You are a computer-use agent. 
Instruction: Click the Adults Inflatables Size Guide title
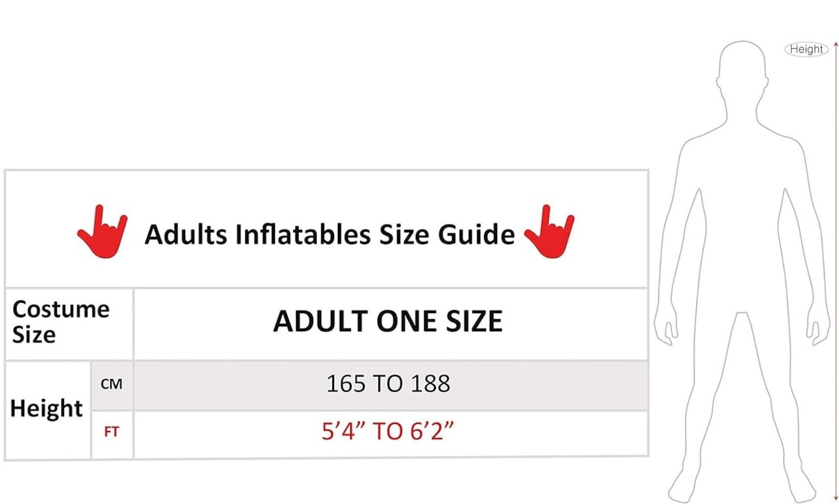click(329, 234)
